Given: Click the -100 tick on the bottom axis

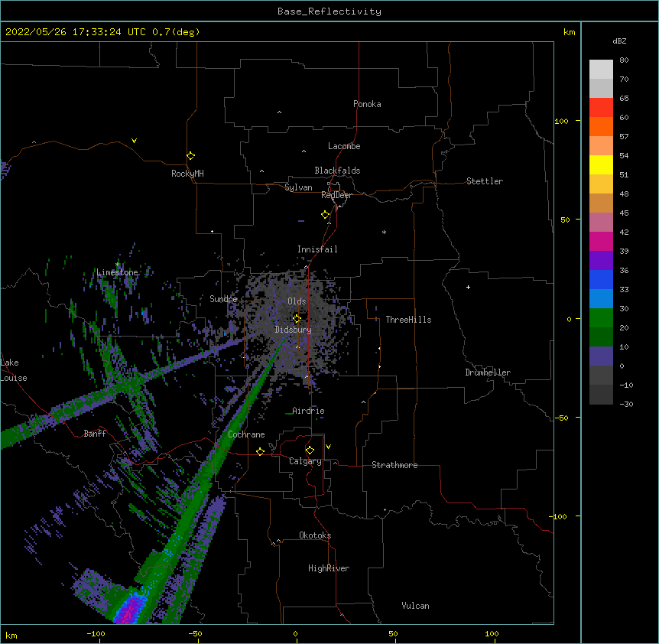Looking at the screenshot, I should pyautogui.click(x=96, y=633).
